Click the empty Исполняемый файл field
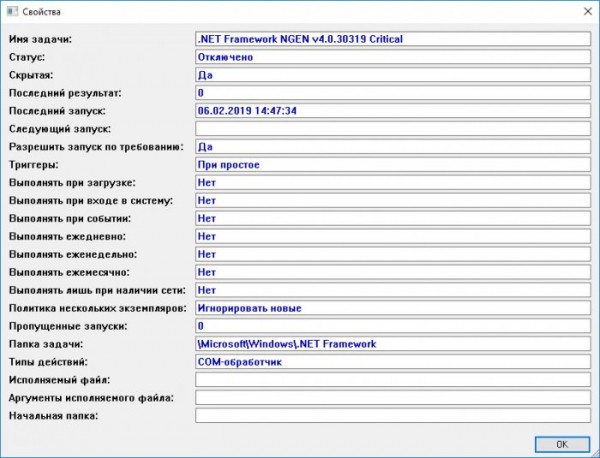Viewport: 600px width, 458px height. [x=393, y=380]
